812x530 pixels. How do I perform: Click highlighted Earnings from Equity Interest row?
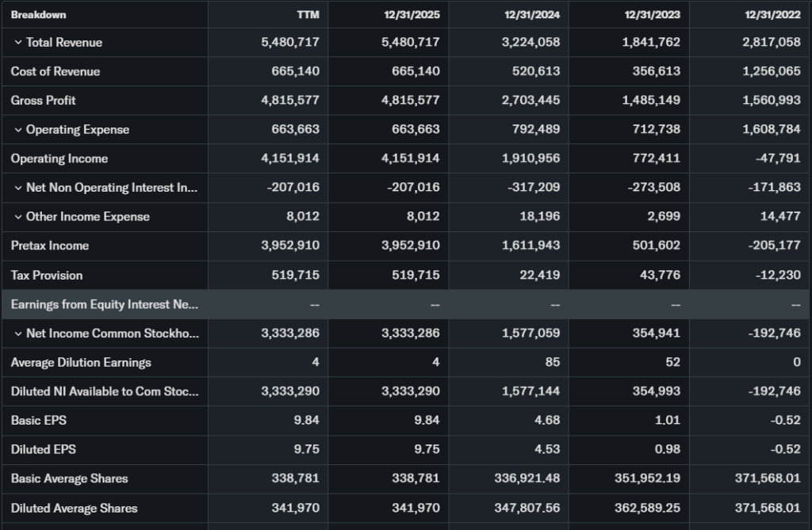click(105, 304)
